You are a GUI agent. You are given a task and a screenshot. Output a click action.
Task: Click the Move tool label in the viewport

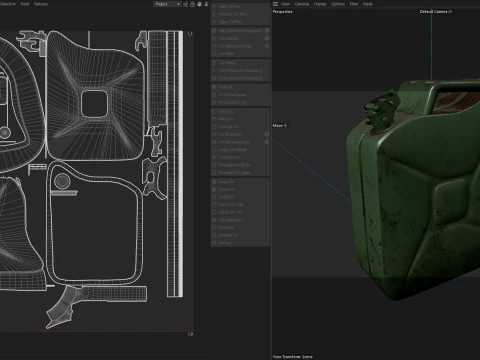(x=280, y=126)
